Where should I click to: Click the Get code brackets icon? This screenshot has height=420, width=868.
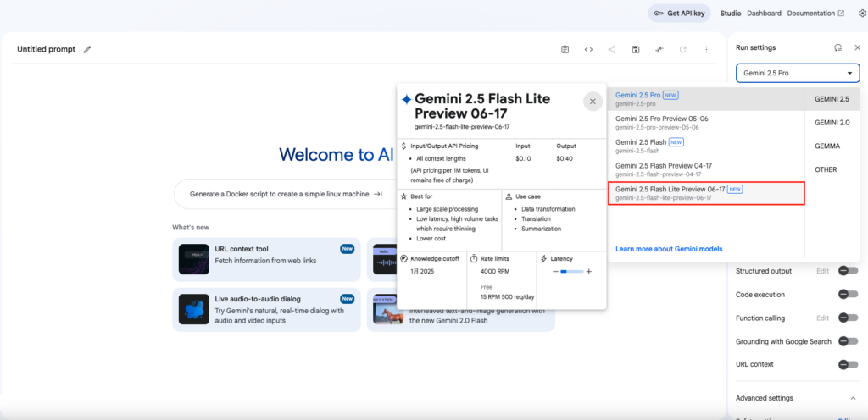(x=588, y=49)
